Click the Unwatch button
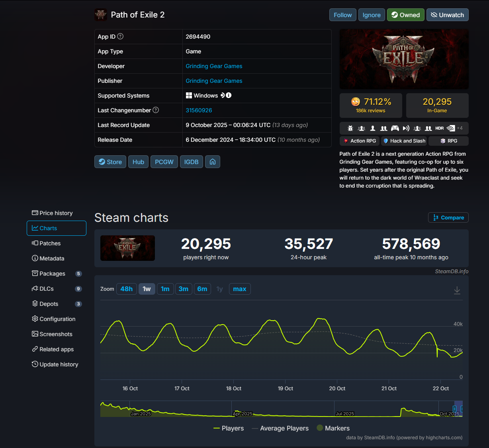489x448 pixels. click(x=448, y=15)
